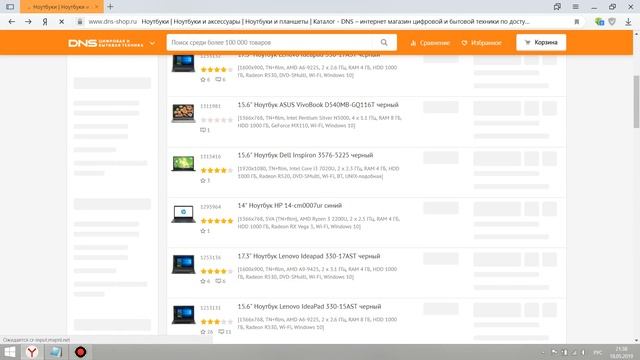Click the Lenovo IdeaPad 330-15AST thumbnail

(x=183, y=315)
